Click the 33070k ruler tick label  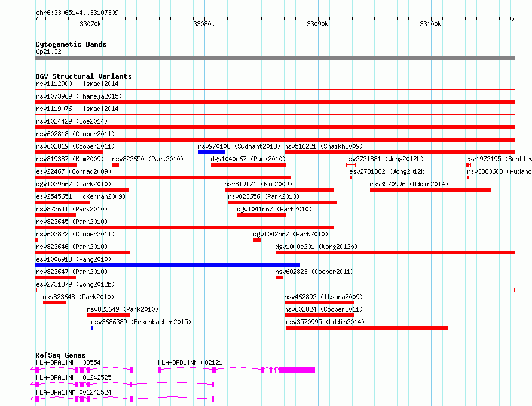tap(90, 24)
